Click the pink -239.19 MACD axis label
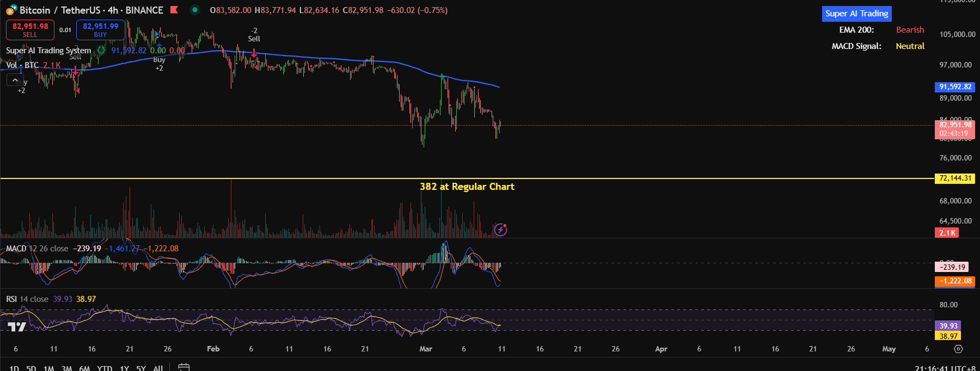980x371 pixels. point(952,267)
